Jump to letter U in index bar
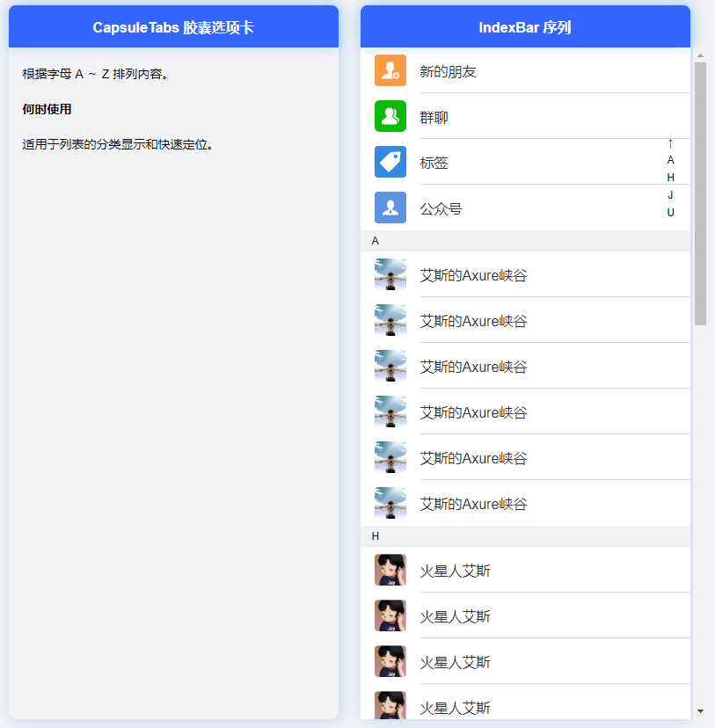 (670, 213)
